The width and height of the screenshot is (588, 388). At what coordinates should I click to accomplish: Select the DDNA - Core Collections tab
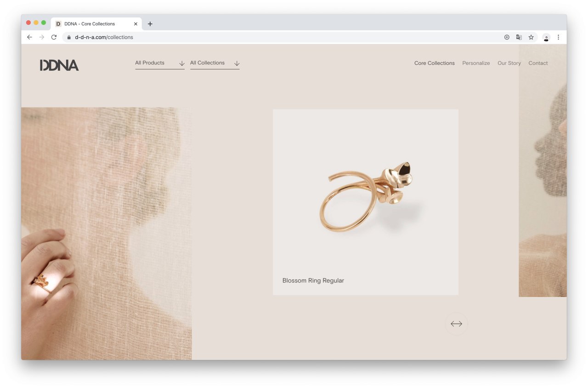pyautogui.click(x=96, y=24)
